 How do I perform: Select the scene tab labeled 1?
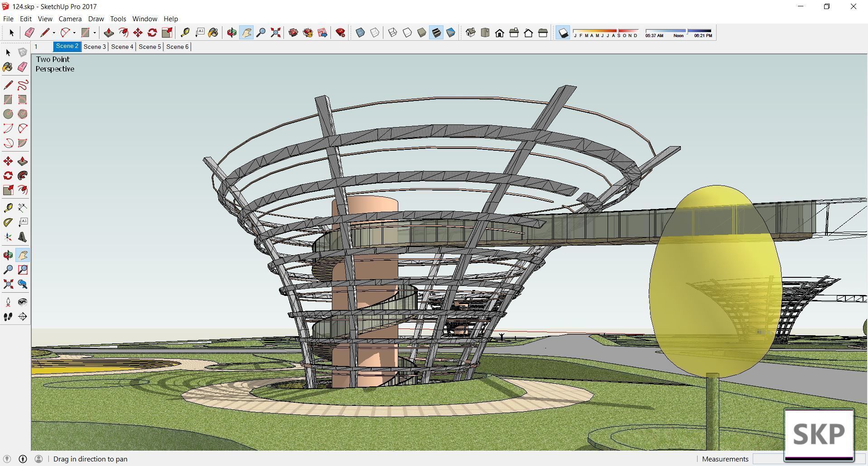42,47
